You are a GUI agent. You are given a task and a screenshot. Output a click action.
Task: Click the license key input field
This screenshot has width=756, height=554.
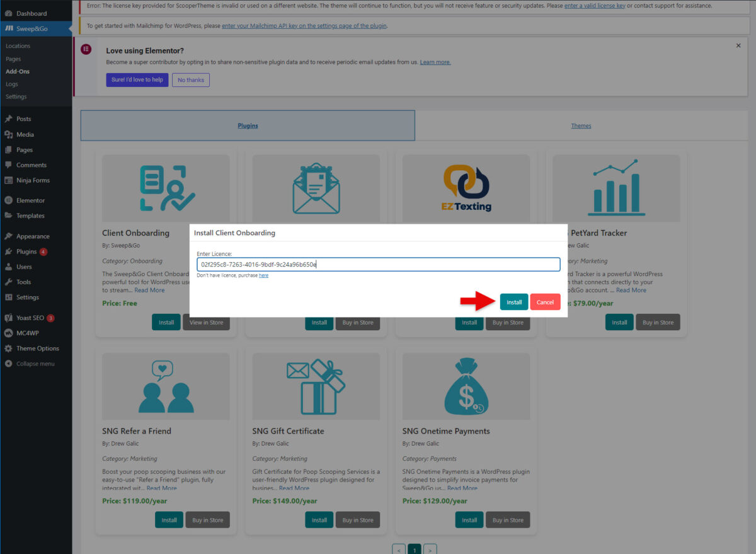click(x=378, y=264)
